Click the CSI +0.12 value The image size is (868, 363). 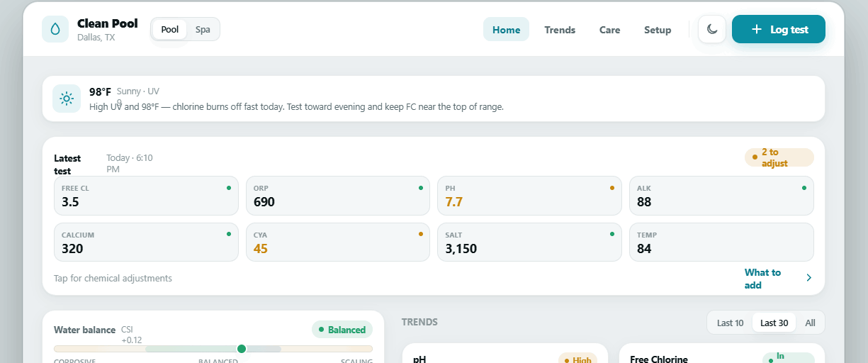(132, 335)
